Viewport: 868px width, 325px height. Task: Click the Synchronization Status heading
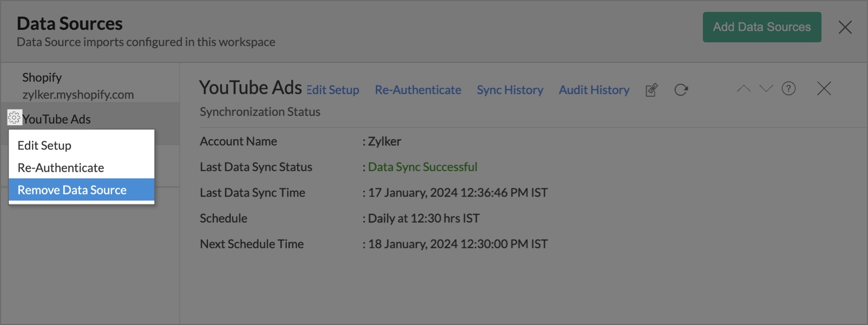click(x=260, y=112)
